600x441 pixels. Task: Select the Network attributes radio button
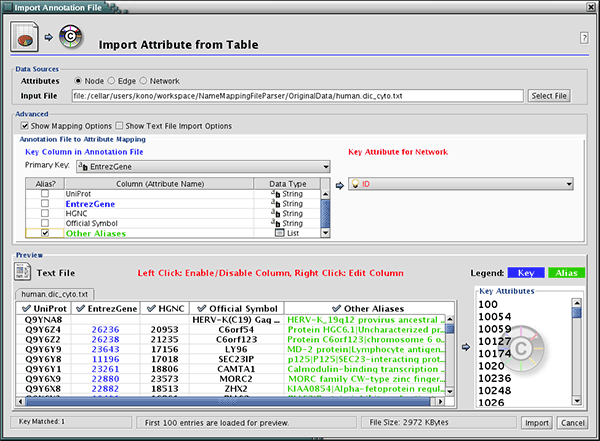(x=145, y=80)
